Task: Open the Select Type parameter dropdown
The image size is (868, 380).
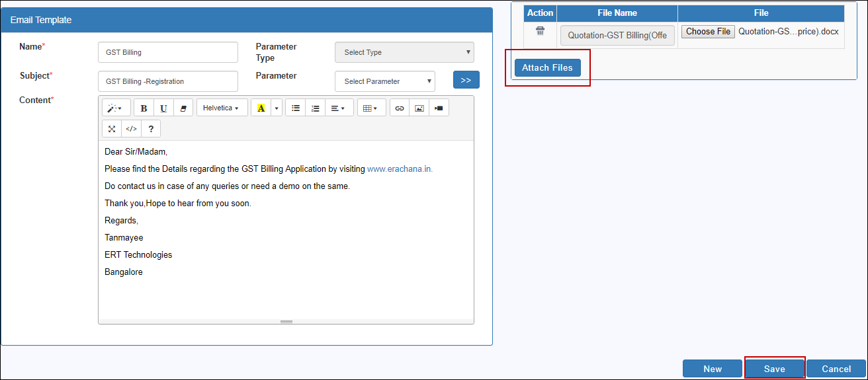Action: pyautogui.click(x=404, y=52)
